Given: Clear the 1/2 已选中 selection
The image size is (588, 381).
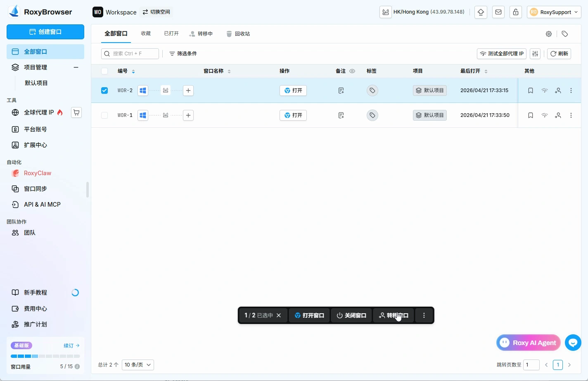Looking at the screenshot, I should (x=279, y=315).
